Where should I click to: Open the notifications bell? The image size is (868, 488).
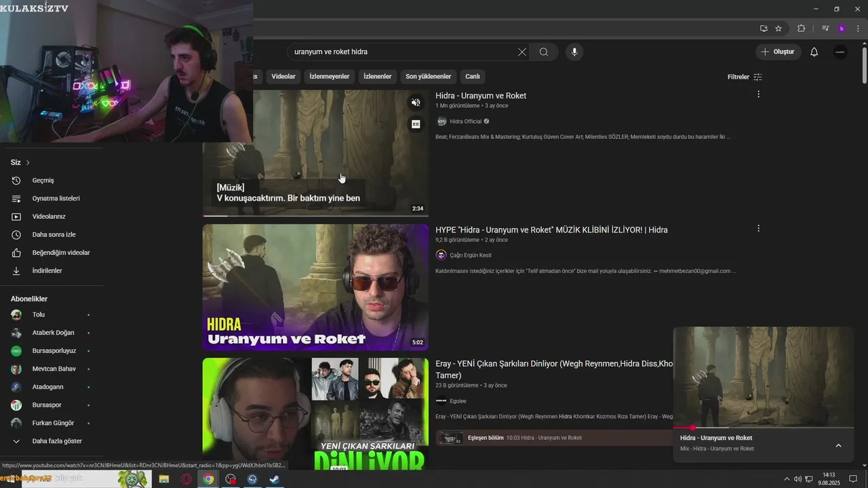[814, 52]
